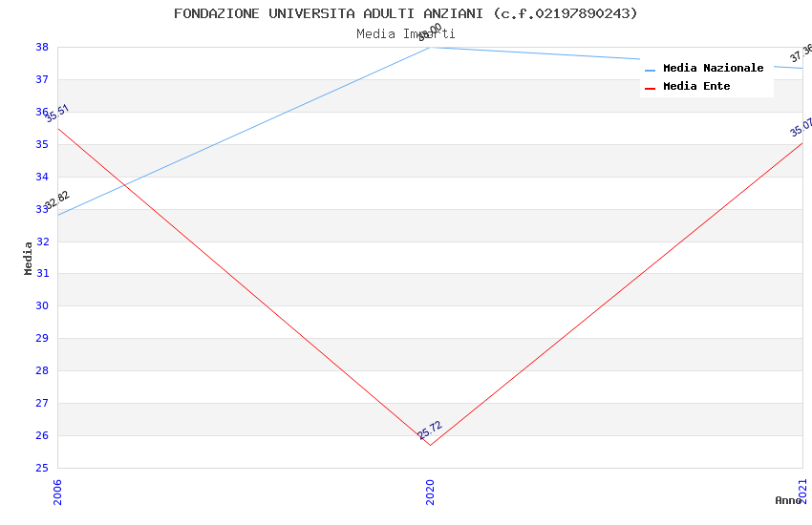812x525 pixels.
Task: Click the chart title FONDAZIONE UNIVERSITA ADULTI ANZIANI
Action: tap(405, 13)
